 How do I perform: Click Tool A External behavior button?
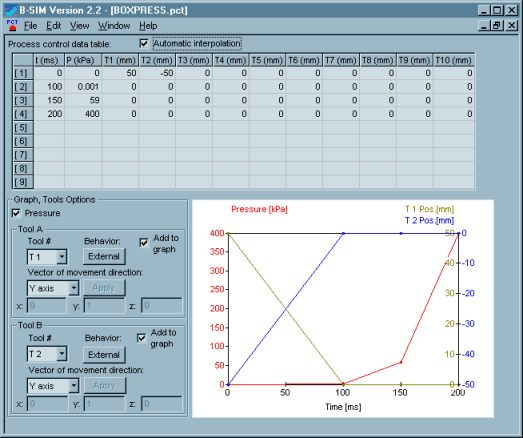[104, 257]
